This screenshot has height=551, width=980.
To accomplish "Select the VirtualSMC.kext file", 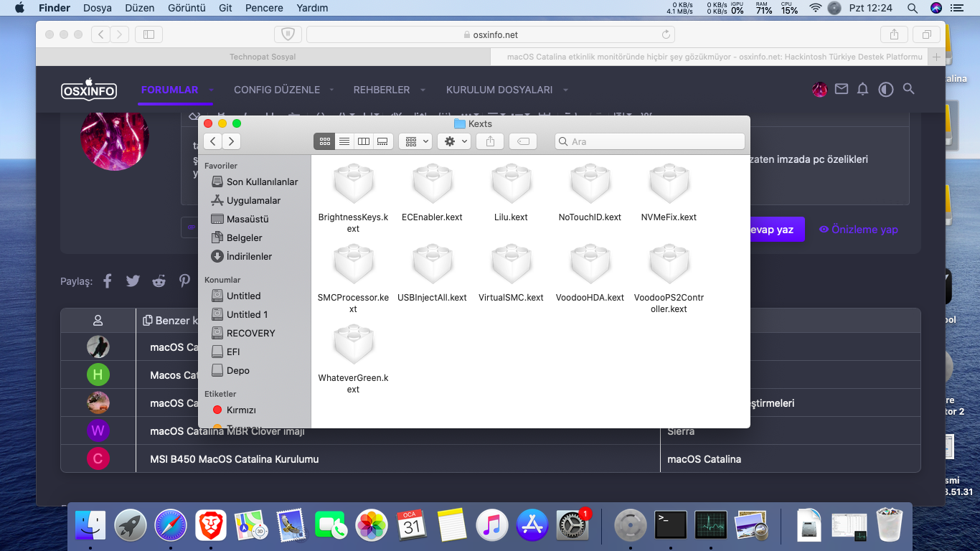I will click(x=511, y=265).
